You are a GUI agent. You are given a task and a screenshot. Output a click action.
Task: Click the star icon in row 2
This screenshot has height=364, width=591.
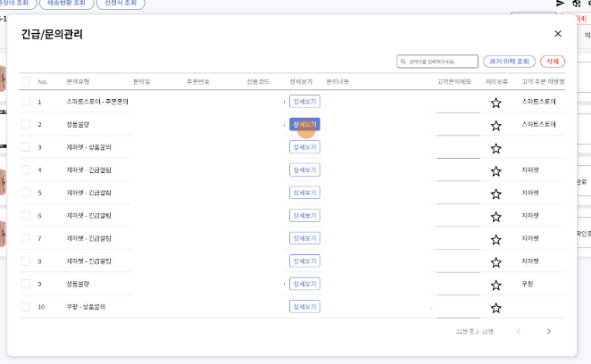(x=495, y=126)
